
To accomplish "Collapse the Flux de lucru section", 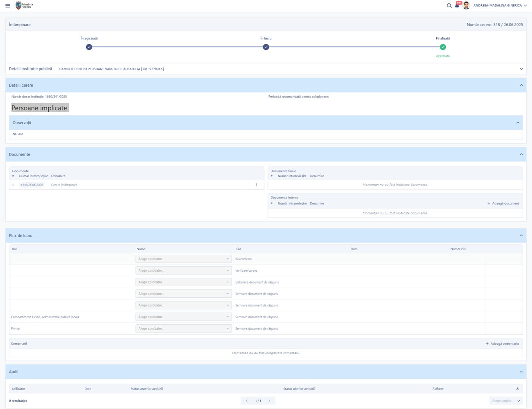I will coord(521,236).
